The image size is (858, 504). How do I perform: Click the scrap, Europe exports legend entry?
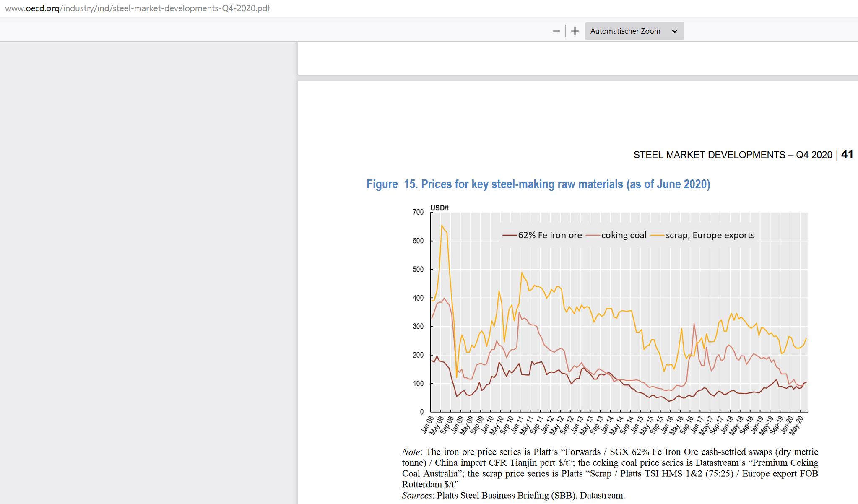point(710,235)
